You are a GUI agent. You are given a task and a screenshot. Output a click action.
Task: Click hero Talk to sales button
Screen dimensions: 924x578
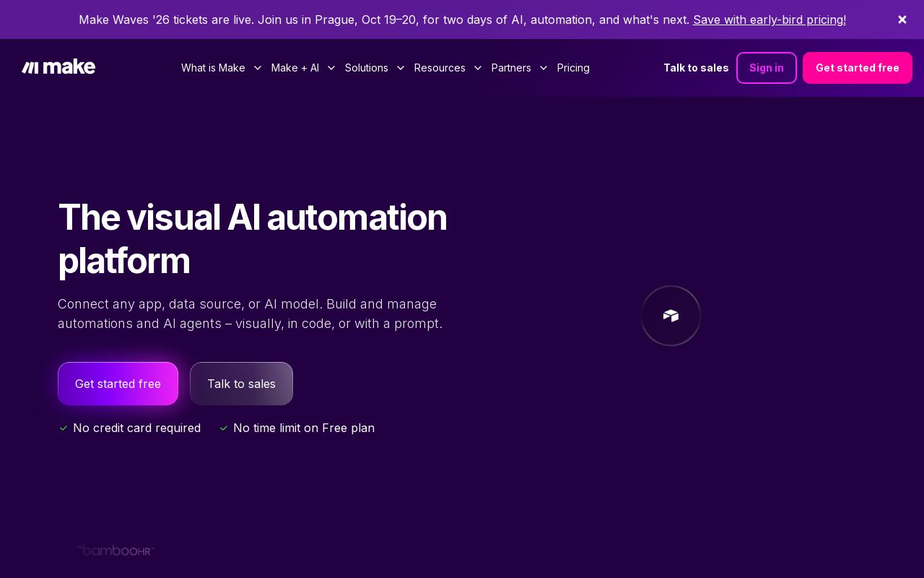[241, 384]
